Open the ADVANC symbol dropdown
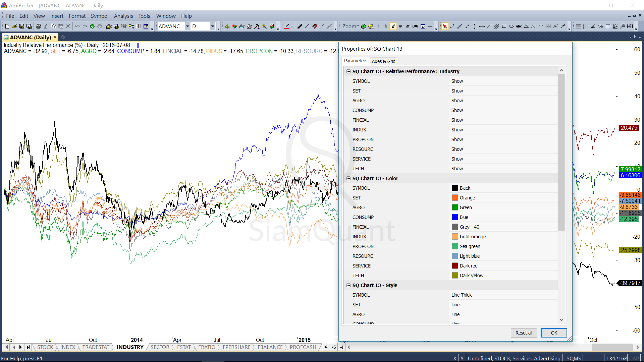644x362 pixels. point(187,26)
